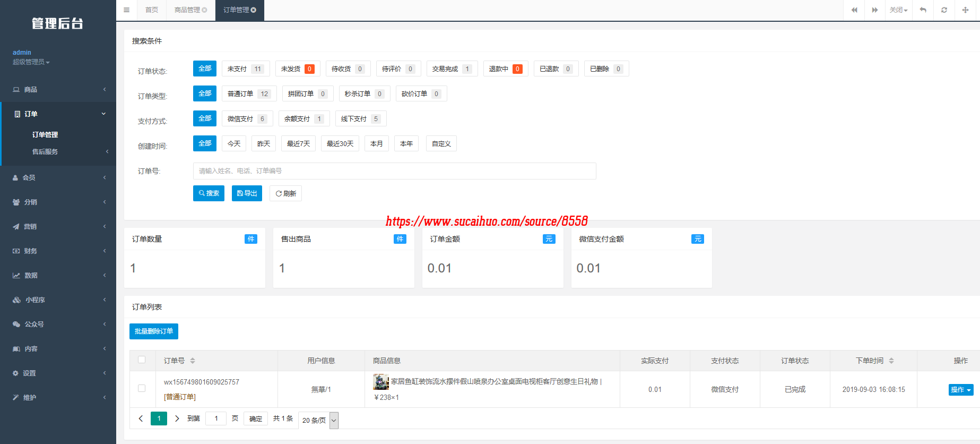Expand the 售后服务 submenu
Screen dimensions: 980x444
tap(58, 151)
